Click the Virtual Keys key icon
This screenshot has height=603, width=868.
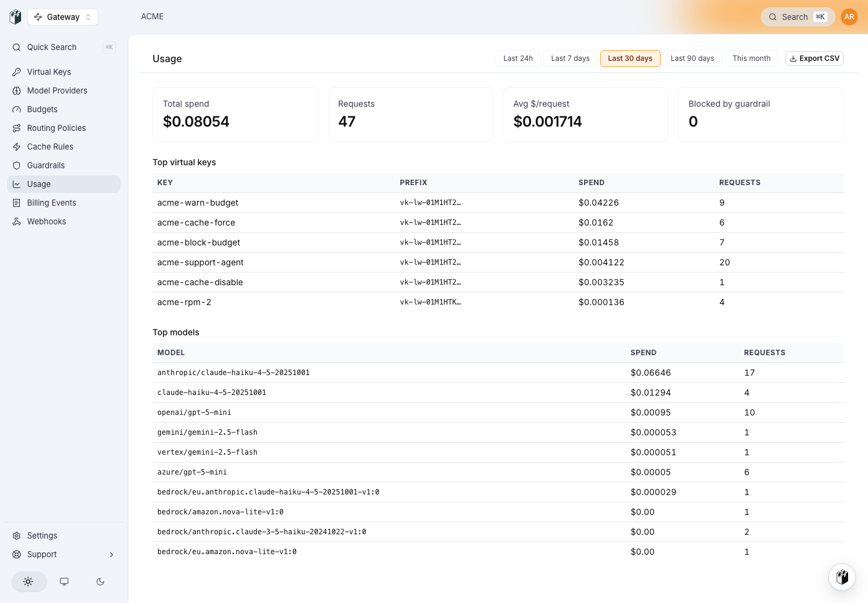click(x=17, y=72)
